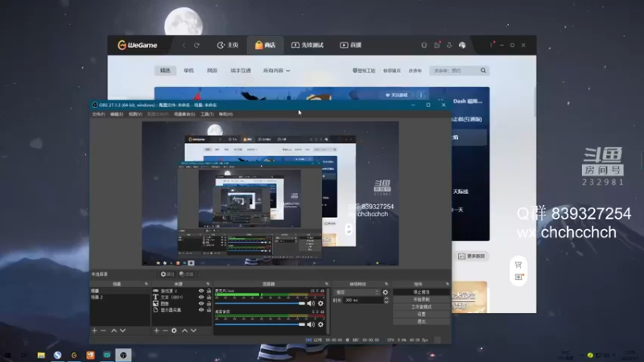Open the 壁纸工坊 link in WeGame

tap(364, 71)
